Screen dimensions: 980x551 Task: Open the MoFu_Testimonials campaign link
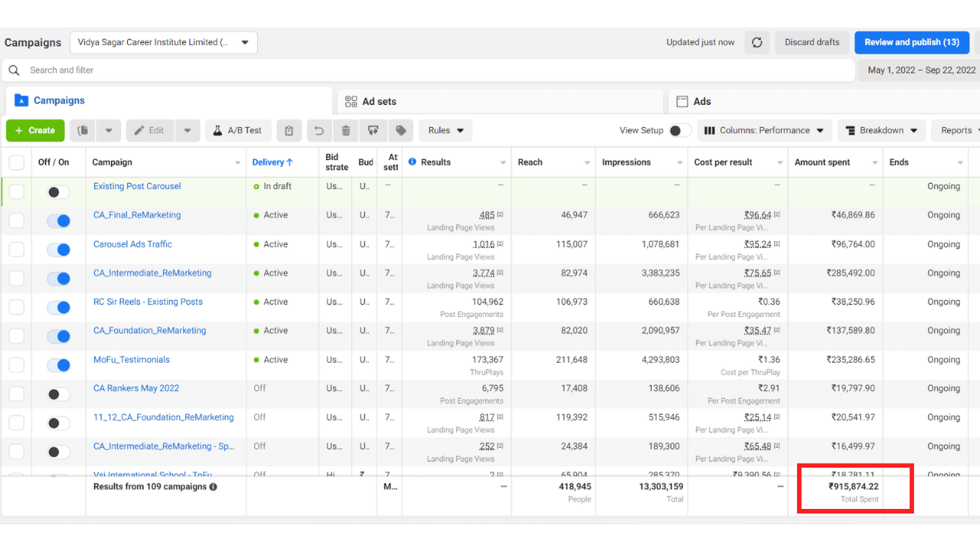coord(132,360)
